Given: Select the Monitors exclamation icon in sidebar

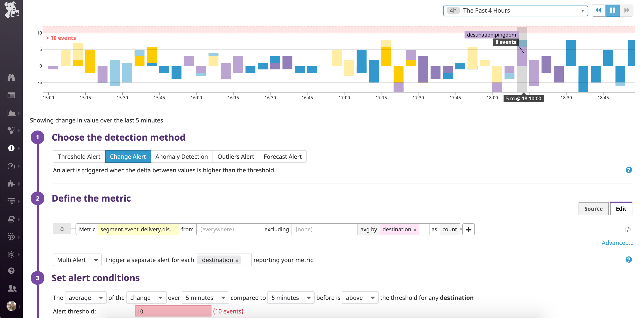Looking at the screenshot, I should pos(11,148).
